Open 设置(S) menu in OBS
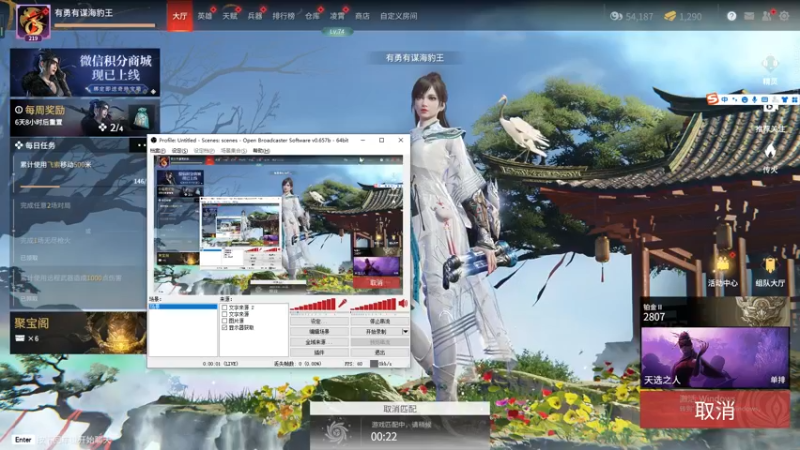800x450 pixels. pyautogui.click(x=180, y=151)
